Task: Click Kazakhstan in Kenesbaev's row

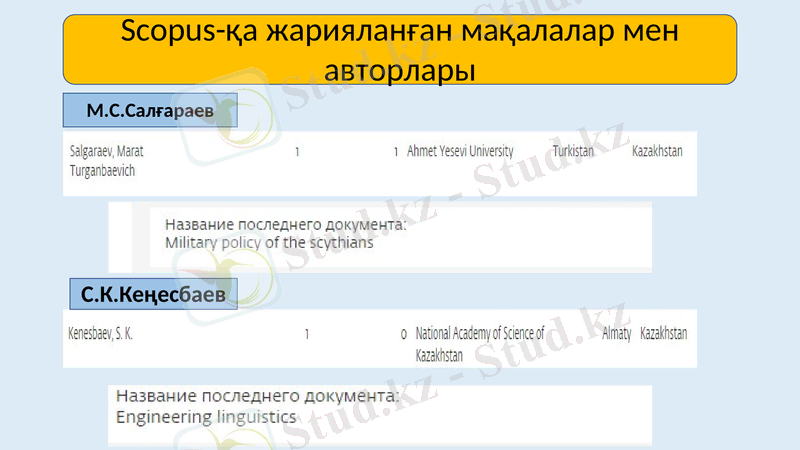Action: [663, 334]
